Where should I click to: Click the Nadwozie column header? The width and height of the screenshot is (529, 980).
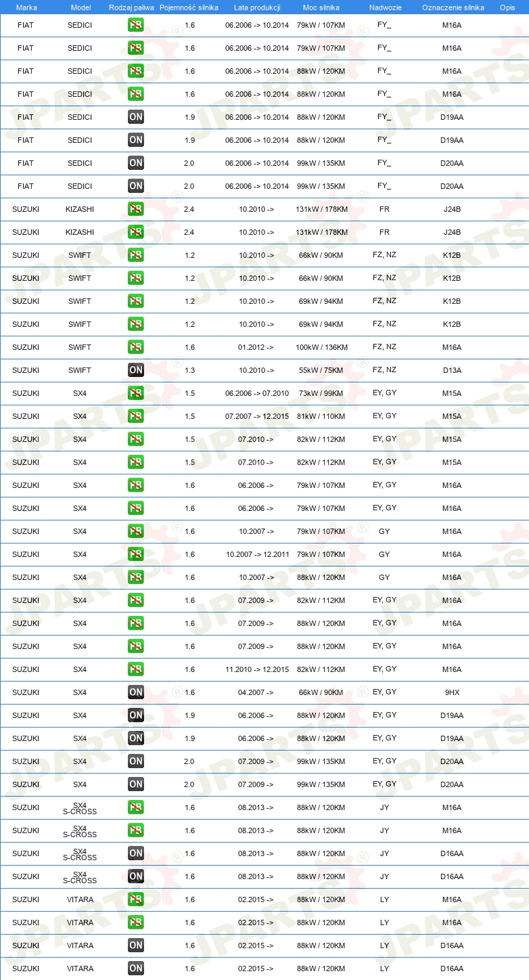pyautogui.click(x=385, y=7)
